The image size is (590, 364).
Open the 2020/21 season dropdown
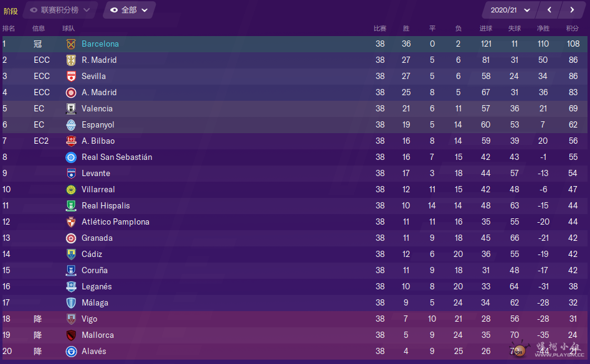click(511, 10)
